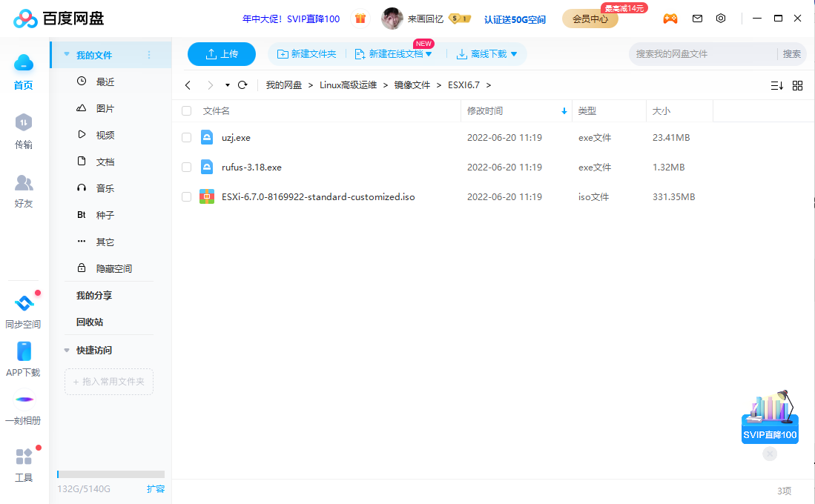Image resolution: width=815 pixels, height=504 pixels.
Task: Open 认证送50G空间 link
Action: point(515,19)
